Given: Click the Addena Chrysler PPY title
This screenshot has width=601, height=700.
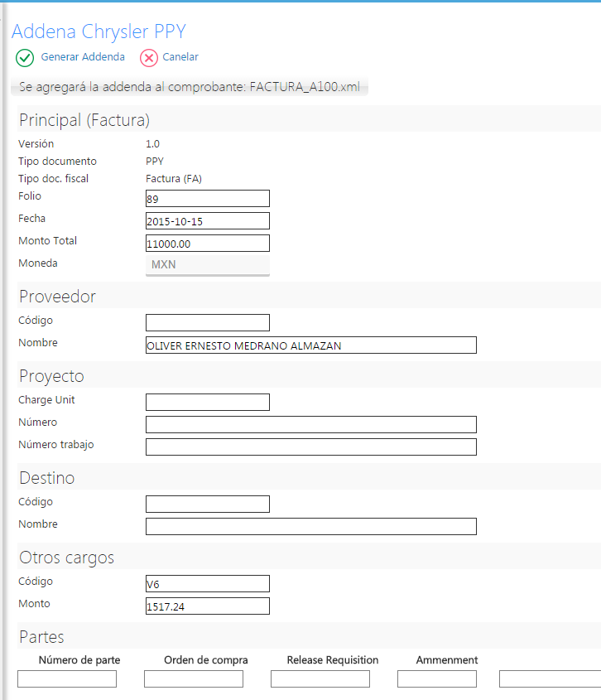Looking at the screenshot, I should coord(99,31).
